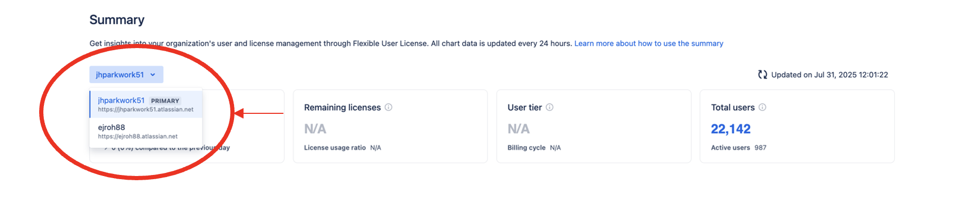The height and width of the screenshot is (211, 980).
Task: Open Learn more about the summary link
Action: pyautogui.click(x=648, y=43)
